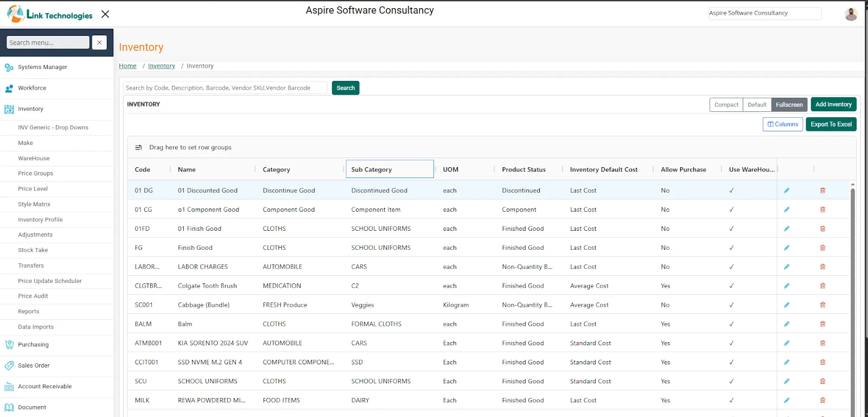The height and width of the screenshot is (417, 868).
Task: Switch grid to Compact view
Action: [x=726, y=105]
